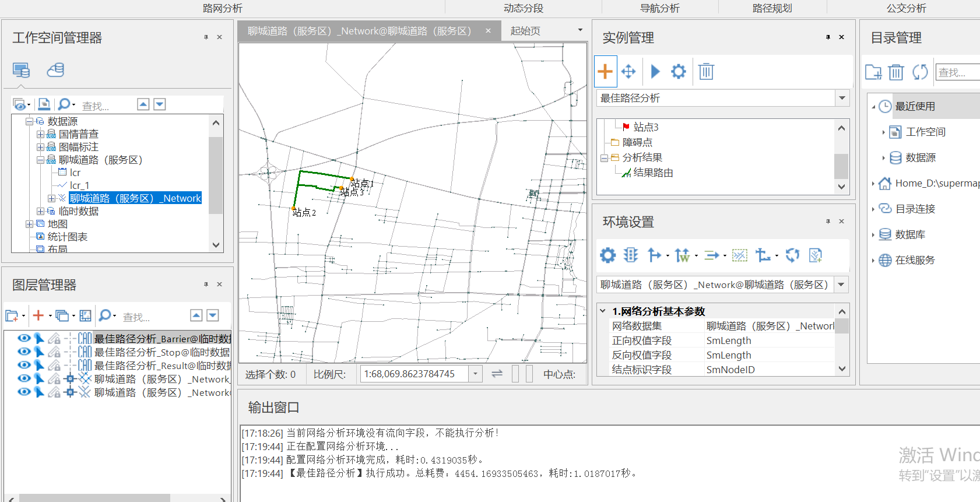Screen dimensions: 980x502
Task: Expand the 国情普查 datasource node
Action: (40, 134)
